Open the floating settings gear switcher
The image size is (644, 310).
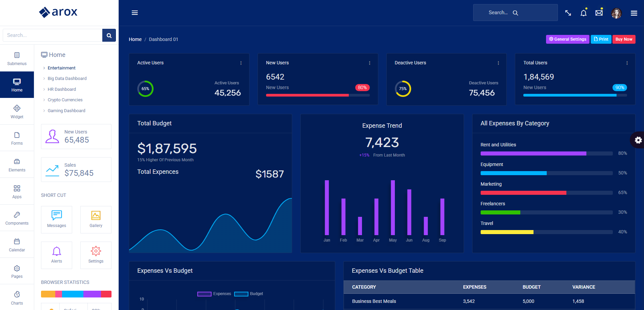coord(638,140)
